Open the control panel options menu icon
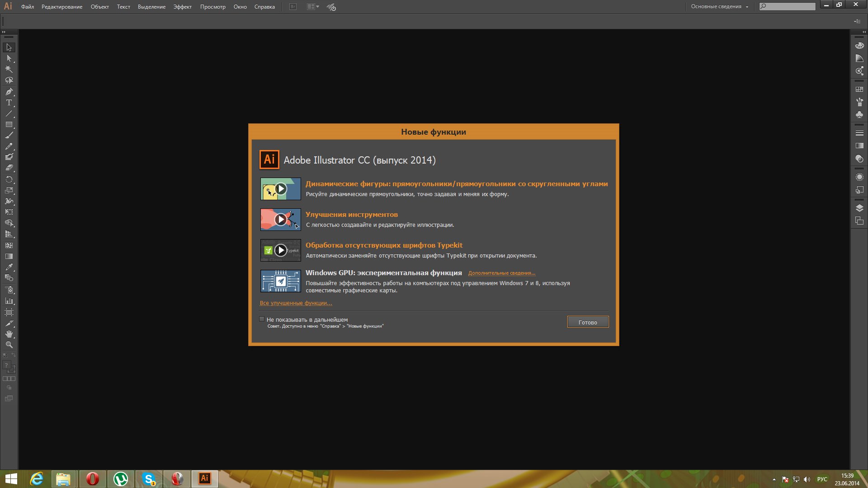The width and height of the screenshot is (868, 488). pos(857,21)
